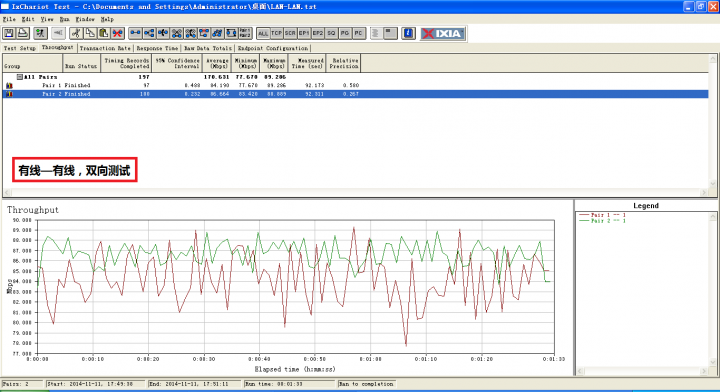
Task: Click the IXIA logo button
Action: click(x=443, y=33)
